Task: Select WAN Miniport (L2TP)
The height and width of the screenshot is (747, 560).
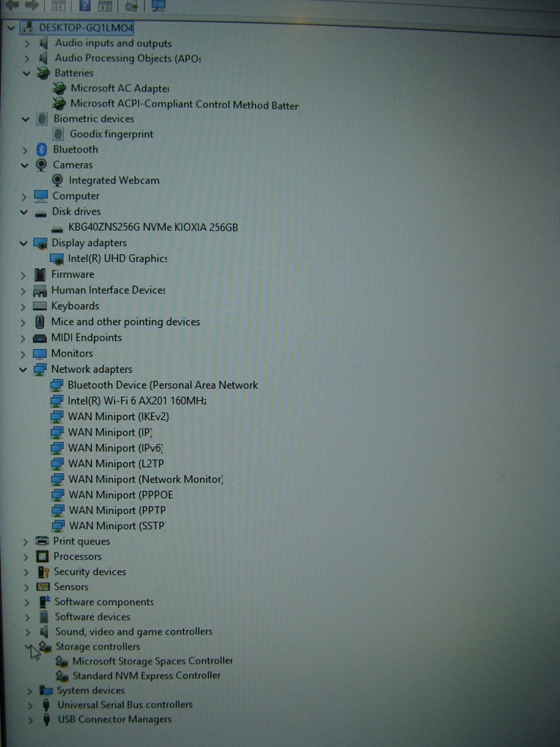Action: (116, 464)
